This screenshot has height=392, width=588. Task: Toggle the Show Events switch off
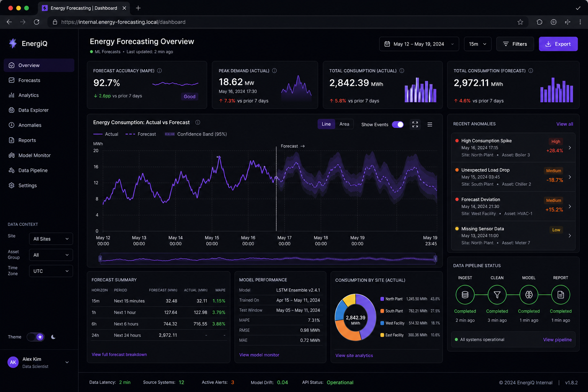[398, 124]
